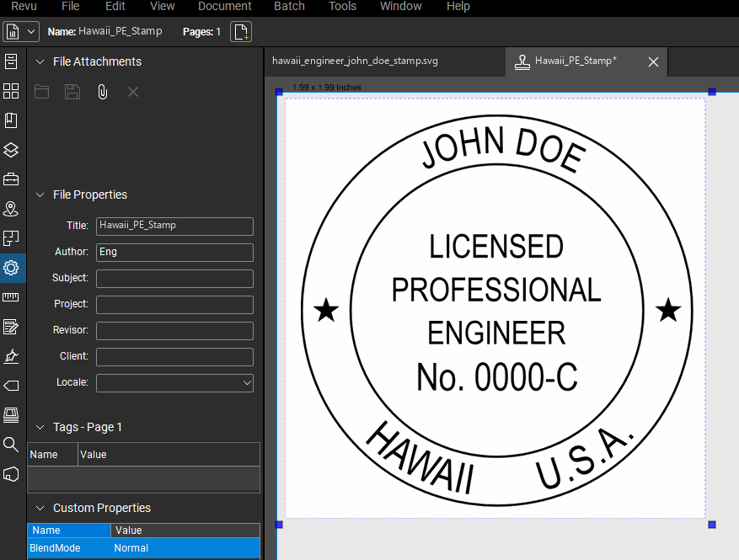Click the bottom-right blue resize handle
739x560 pixels.
point(712,525)
